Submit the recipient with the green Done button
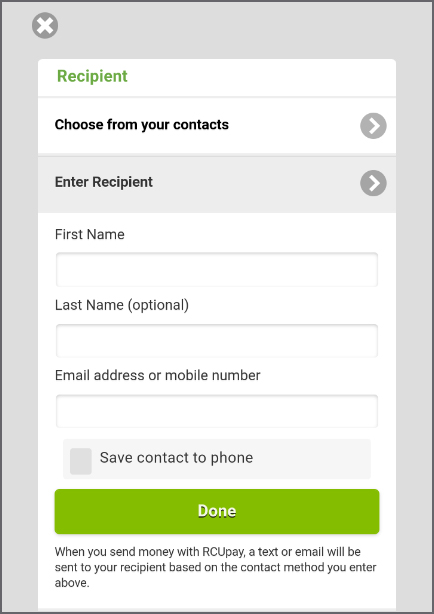Image resolution: width=434 pixels, height=614 pixels. coord(217,511)
